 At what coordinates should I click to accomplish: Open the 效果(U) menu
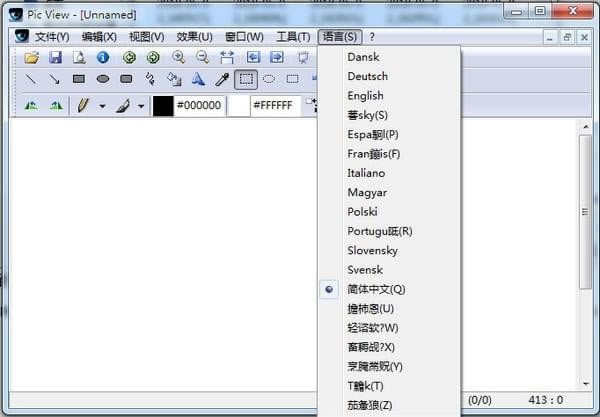click(194, 37)
